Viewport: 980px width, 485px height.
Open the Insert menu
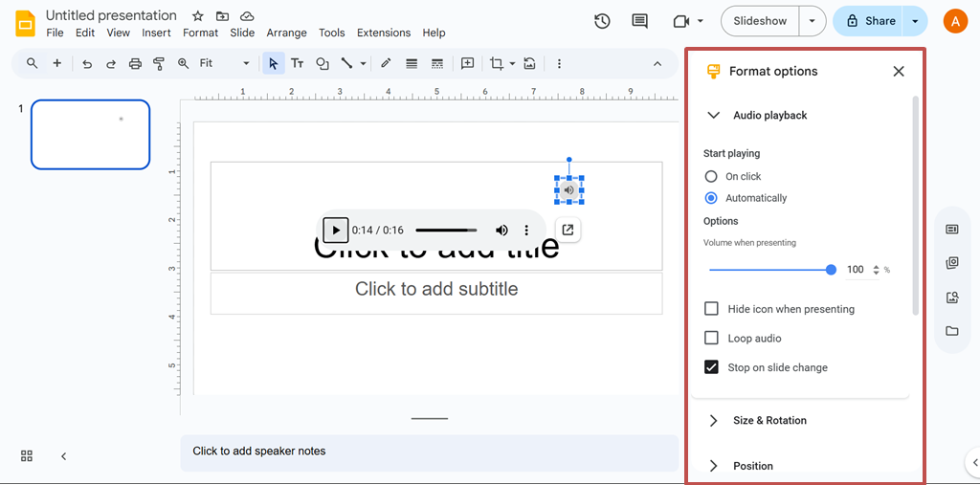pyautogui.click(x=156, y=33)
